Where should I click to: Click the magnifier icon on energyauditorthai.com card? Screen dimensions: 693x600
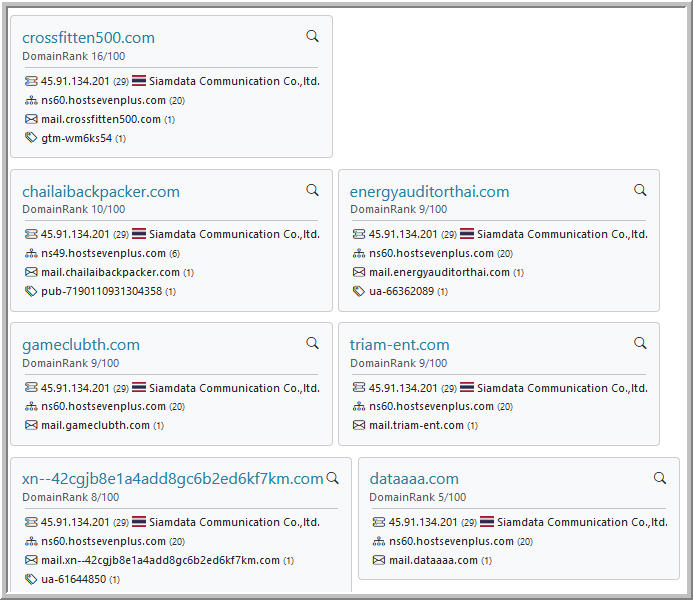coord(640,190)
